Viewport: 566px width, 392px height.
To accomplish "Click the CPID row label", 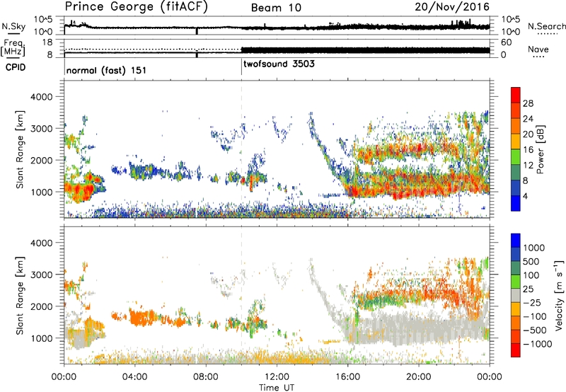I will (16, 67).
